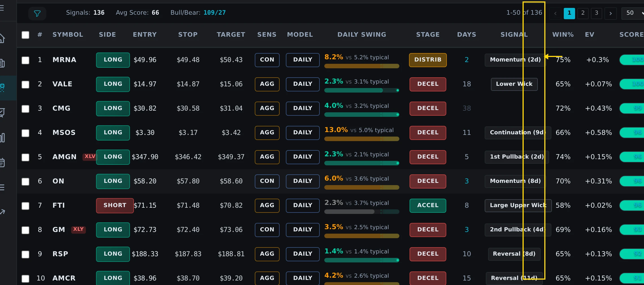Viewport: 644px width, 285px height.
Task: Switch to page 2
Action: (x=583, y=13)
